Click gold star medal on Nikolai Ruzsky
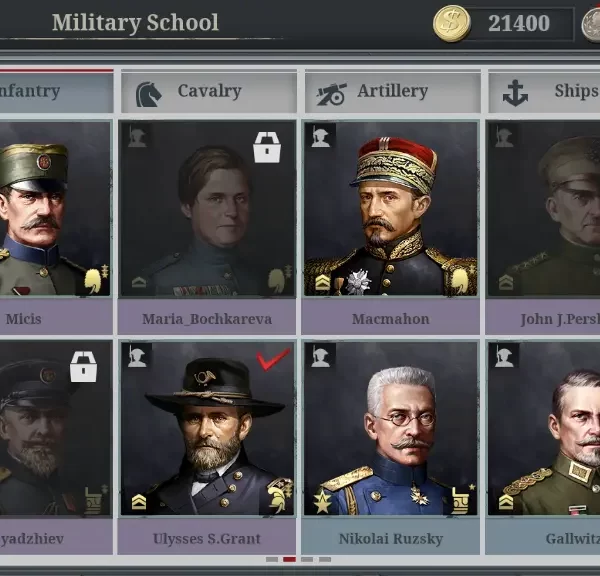 pos(323,501)
